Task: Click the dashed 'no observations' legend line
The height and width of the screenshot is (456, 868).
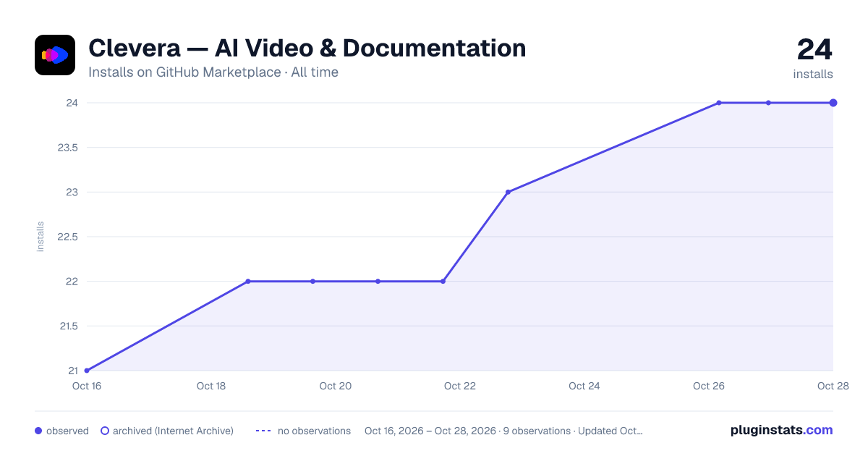Action: click(263, 431)
